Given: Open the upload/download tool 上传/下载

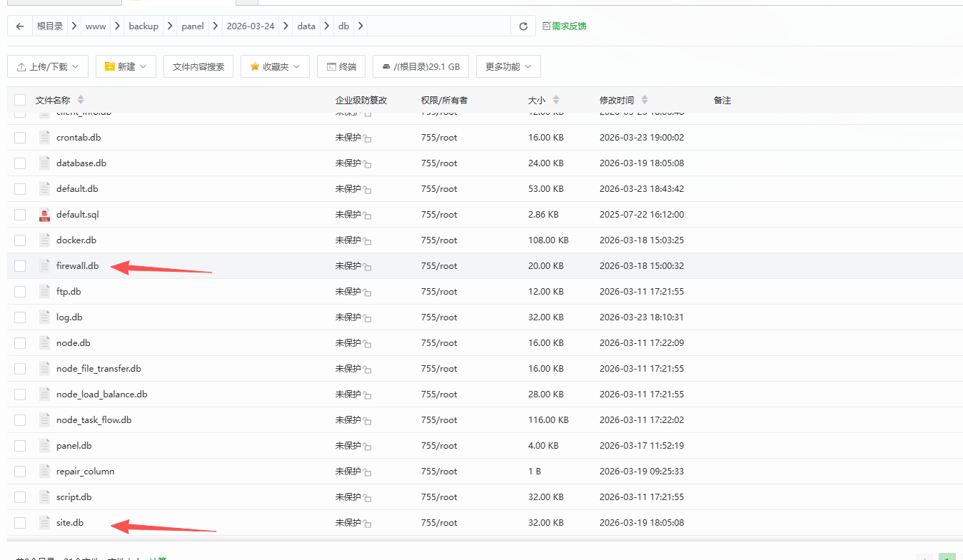Looking at the screenshot, I should tap(42, 66).
